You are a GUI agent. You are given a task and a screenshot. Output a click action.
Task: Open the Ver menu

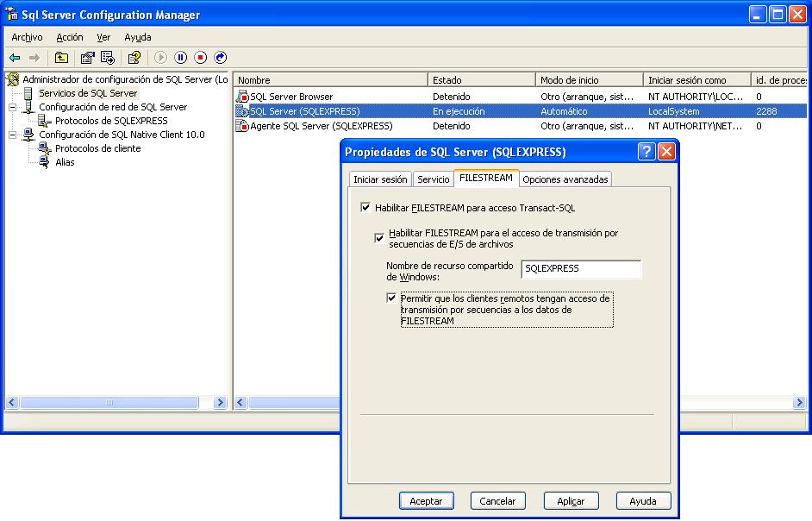tap(103, 37)
